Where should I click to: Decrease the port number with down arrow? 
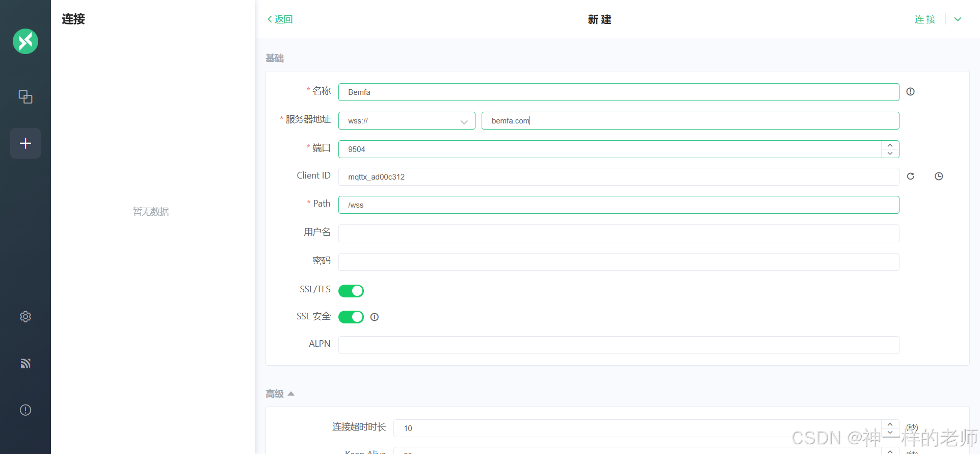pos(890,153)
